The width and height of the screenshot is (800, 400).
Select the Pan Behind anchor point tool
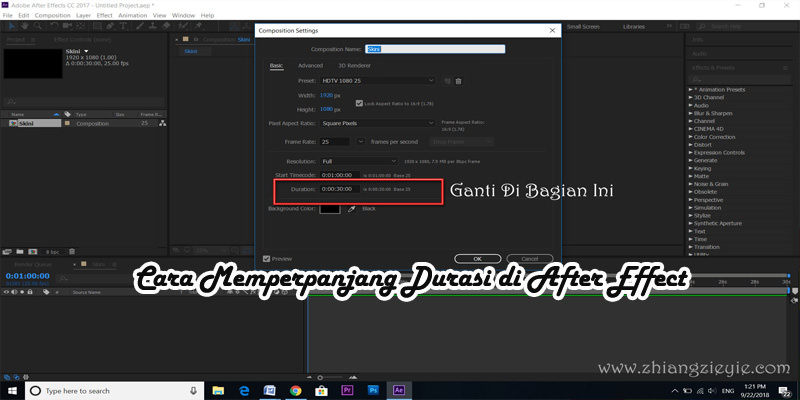(x=82, y=26)
